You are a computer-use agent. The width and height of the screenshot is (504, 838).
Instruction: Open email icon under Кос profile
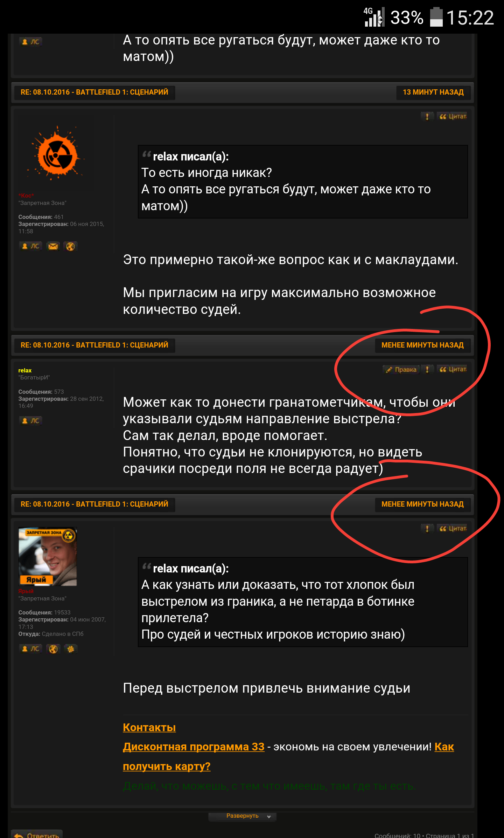pyautogui.click(x=53, y=246)
